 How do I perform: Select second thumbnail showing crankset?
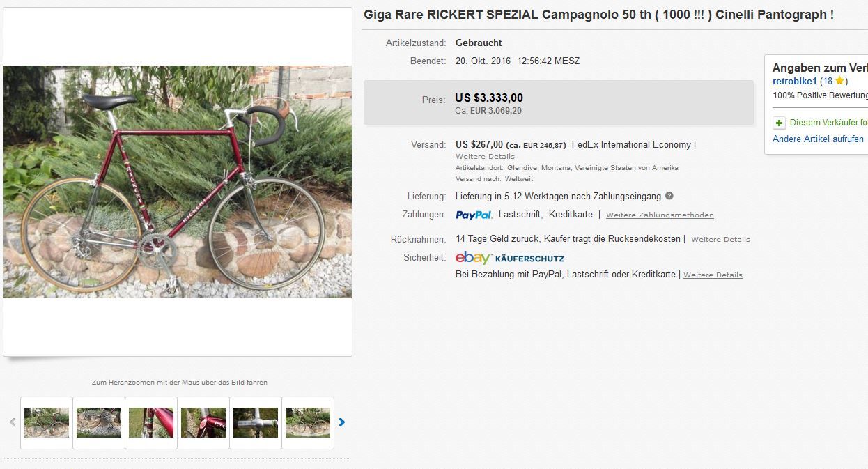click(x=99, y=422)
